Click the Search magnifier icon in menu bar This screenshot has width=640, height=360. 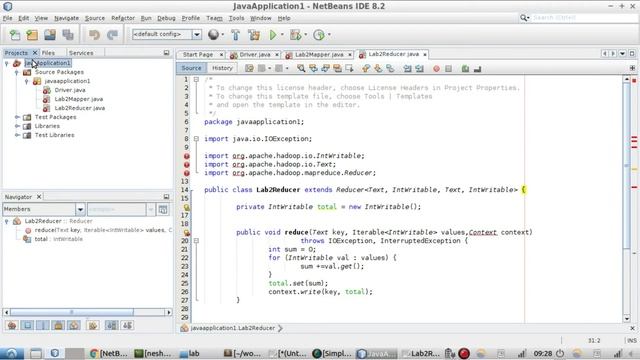coord(524,18)
